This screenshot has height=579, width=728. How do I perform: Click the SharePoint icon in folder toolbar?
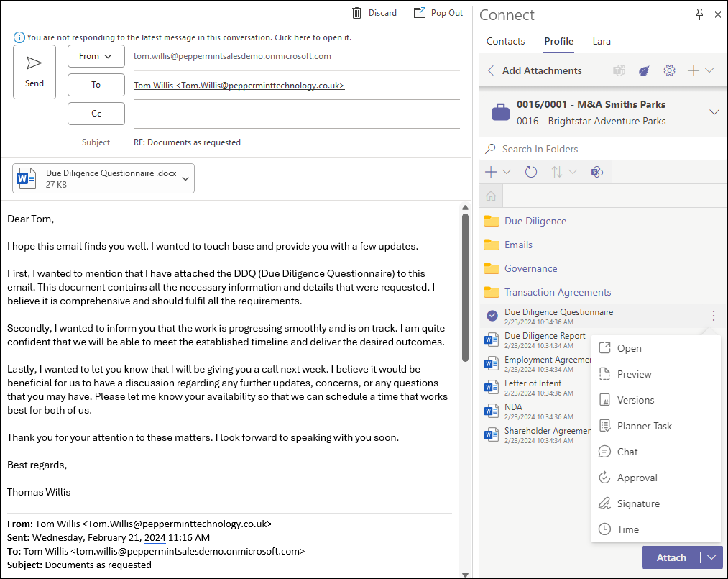[597, 172]
